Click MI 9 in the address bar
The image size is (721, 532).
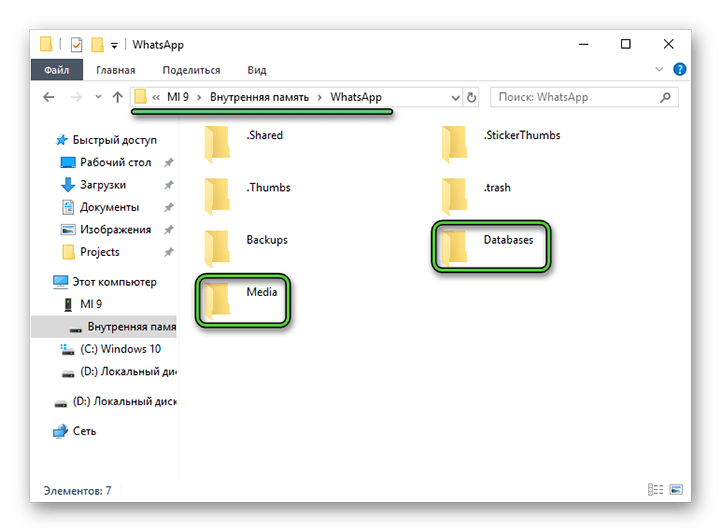tap(177, 97)
